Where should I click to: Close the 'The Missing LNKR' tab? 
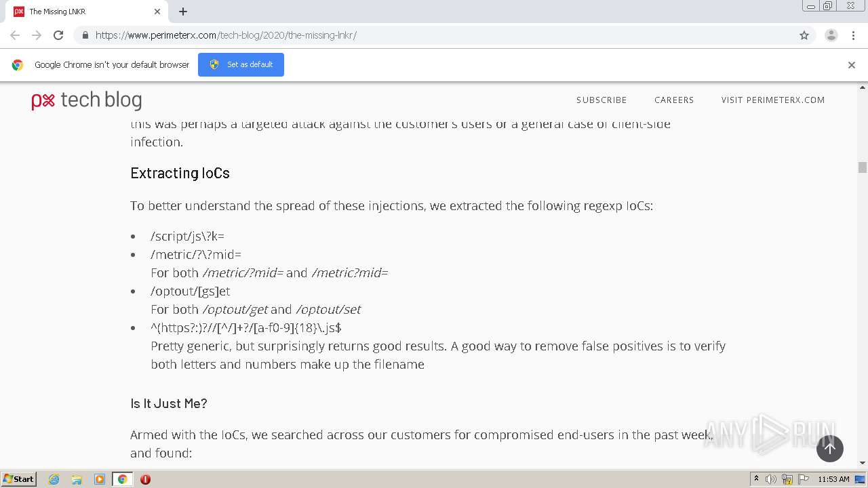(157, 12)
